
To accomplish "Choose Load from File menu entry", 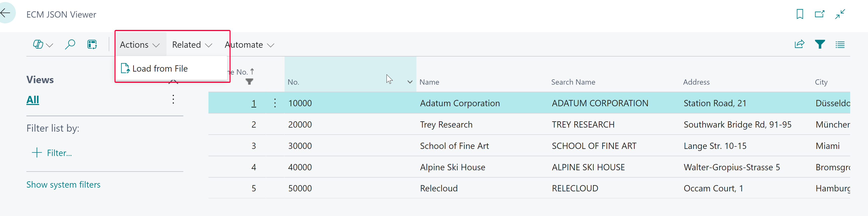I will 160,69.
